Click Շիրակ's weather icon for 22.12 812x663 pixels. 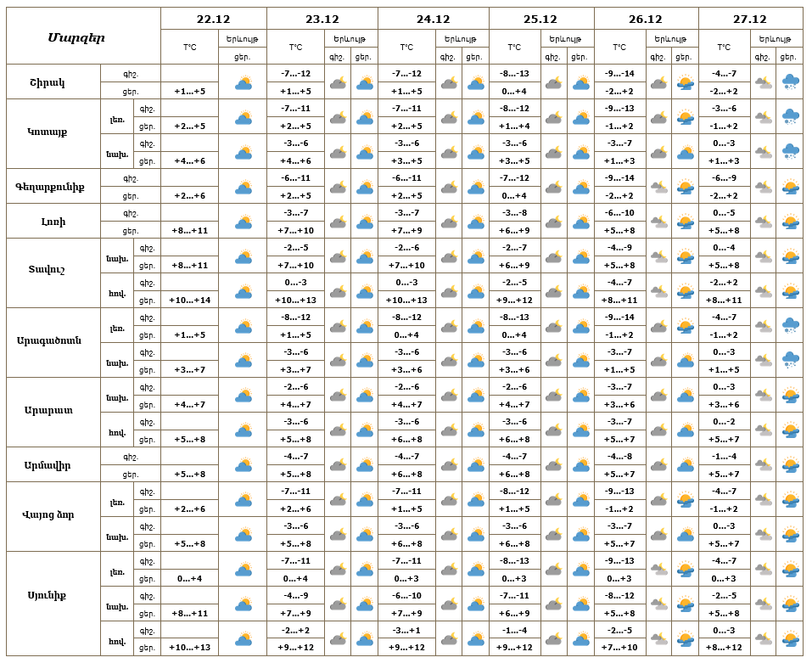point(243,82)
